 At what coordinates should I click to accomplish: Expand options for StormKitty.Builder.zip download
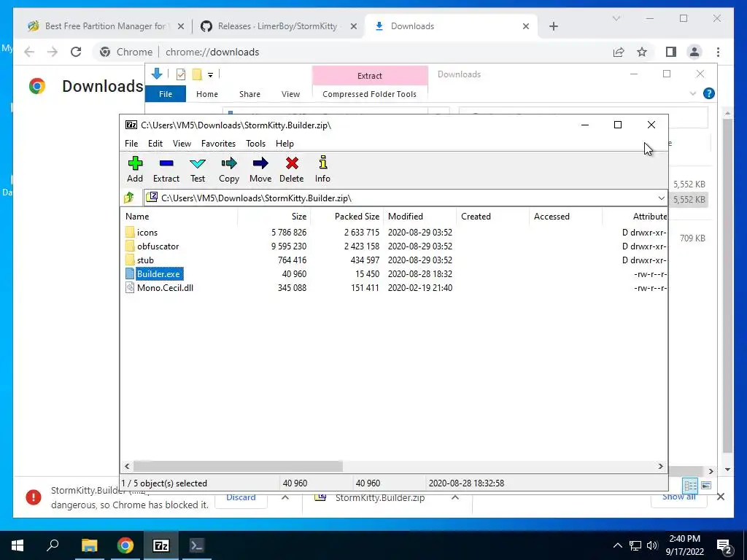(455, 497)
